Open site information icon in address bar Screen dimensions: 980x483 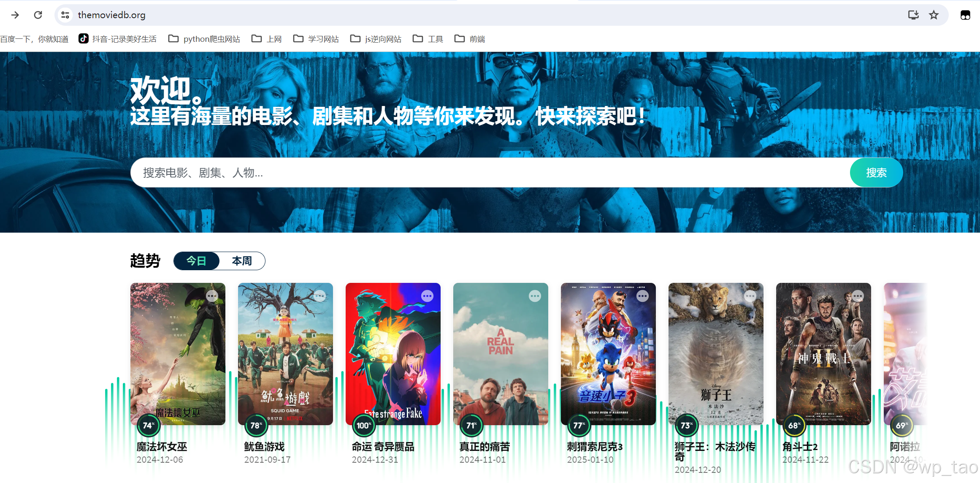pos(65,15)
